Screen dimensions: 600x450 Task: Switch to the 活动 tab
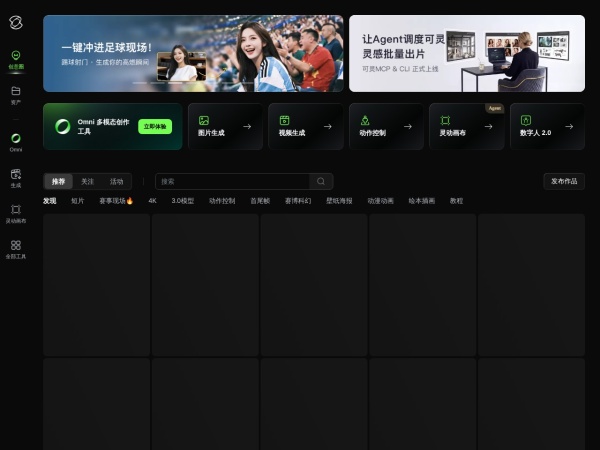[x=116, y=181]
